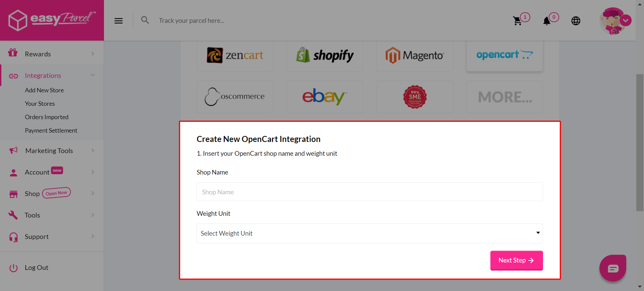Expand the Account menu chevron

pyautogui.click(x=93, y=172)
